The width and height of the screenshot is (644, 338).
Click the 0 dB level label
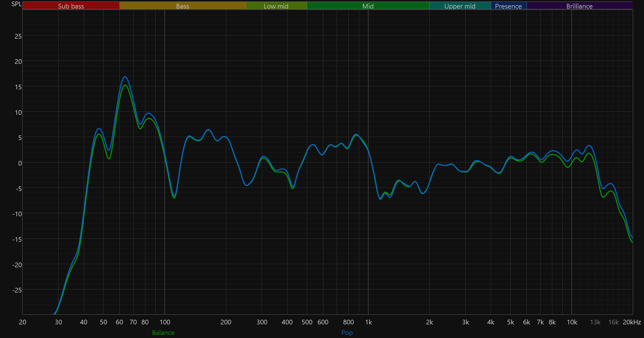(20, 163)
